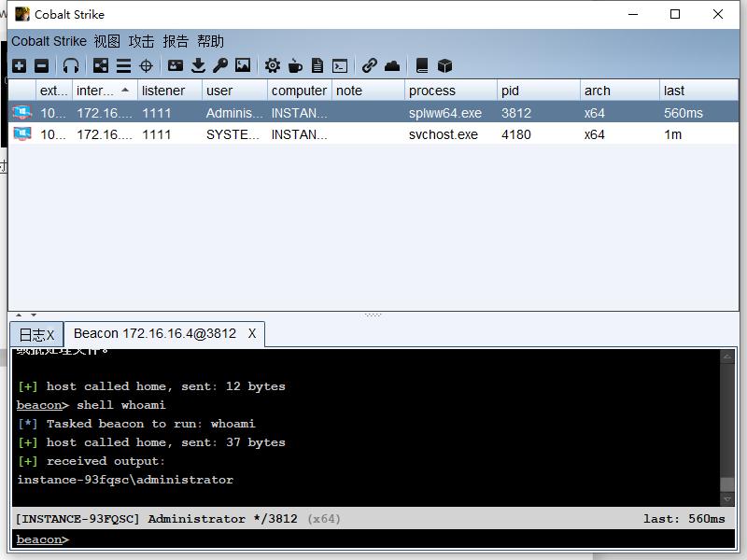This screenshot has width=747, height=560.
Task: Open the 攻击 menu
Action: pyautogui.click(x=141, y=41)
